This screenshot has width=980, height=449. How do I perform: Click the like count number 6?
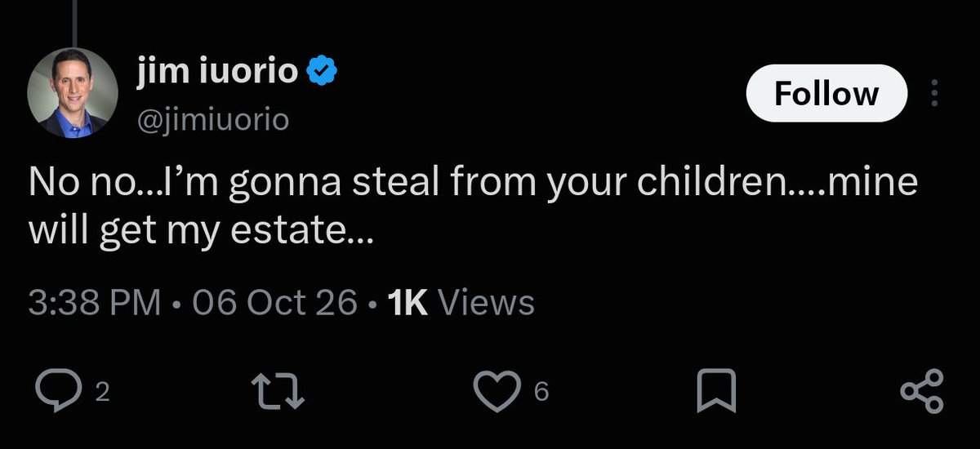pos(541,393)
